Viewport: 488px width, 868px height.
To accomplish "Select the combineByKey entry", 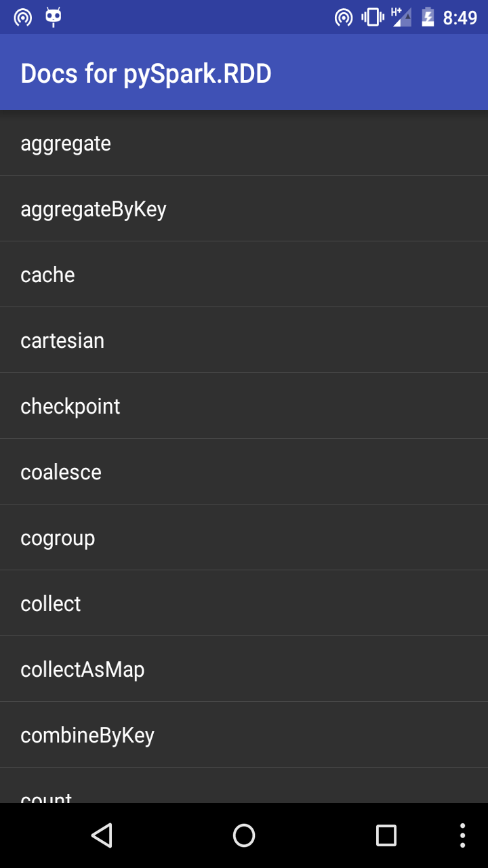I will 87,734.
